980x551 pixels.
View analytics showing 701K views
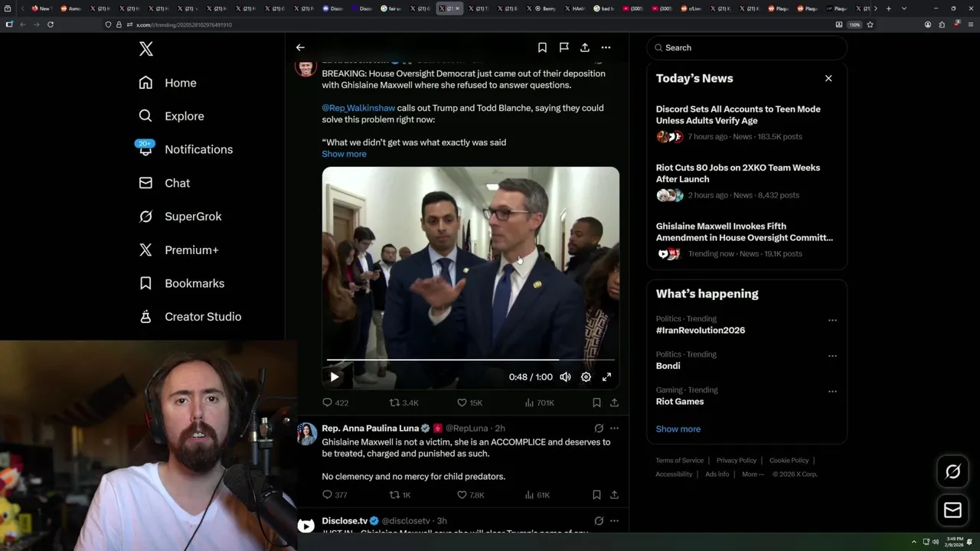pyautogui.click(x=539, y=403)
